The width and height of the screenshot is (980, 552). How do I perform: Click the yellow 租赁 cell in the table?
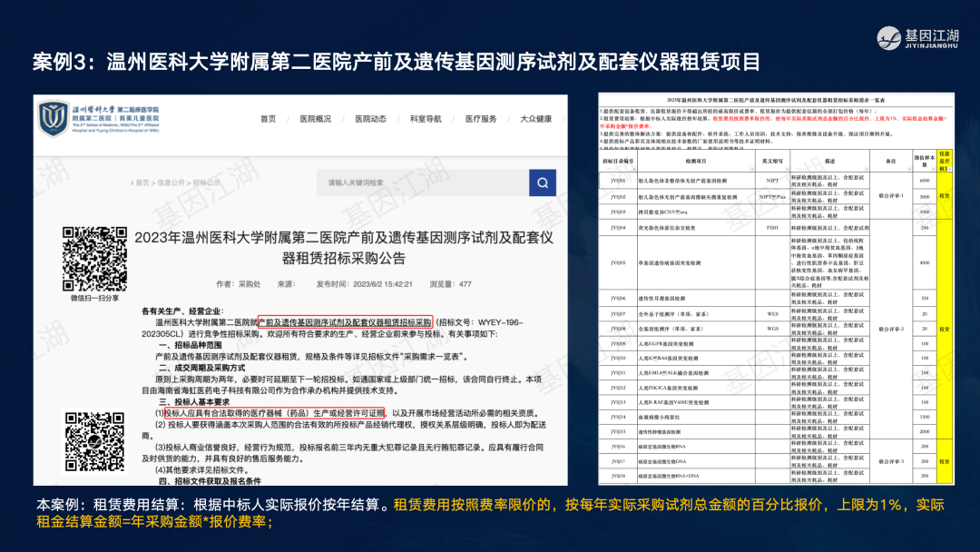coord(945,193)
